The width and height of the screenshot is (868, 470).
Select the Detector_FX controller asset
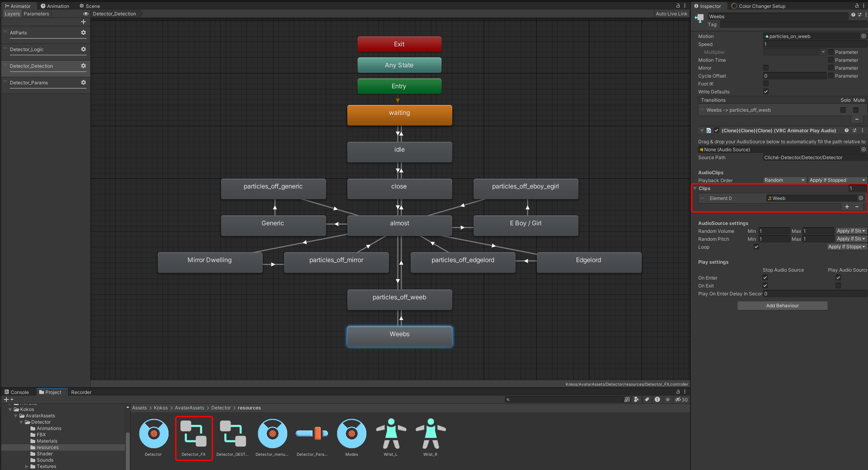click(193, 434)
